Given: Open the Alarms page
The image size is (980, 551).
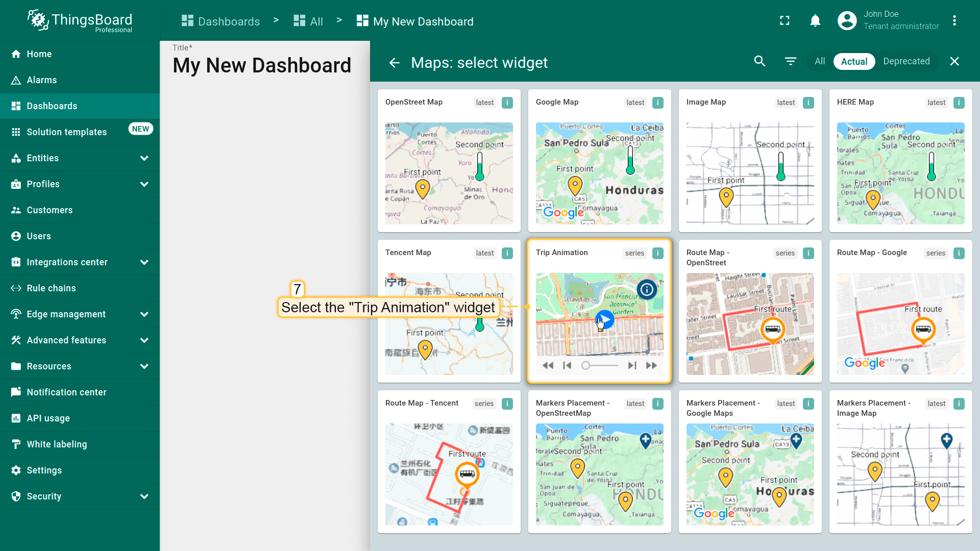Looking at the screenshot, I should click(80, 80).
